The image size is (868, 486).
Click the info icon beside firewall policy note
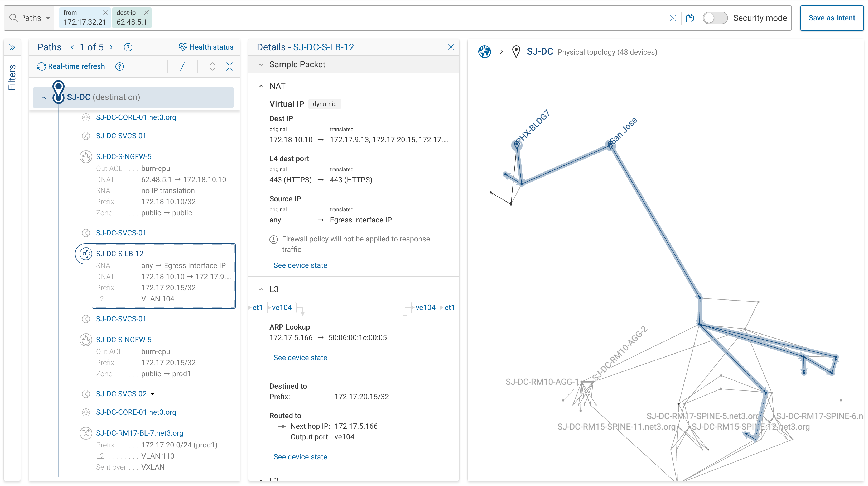pyautogui.click(x=273, y=240)
